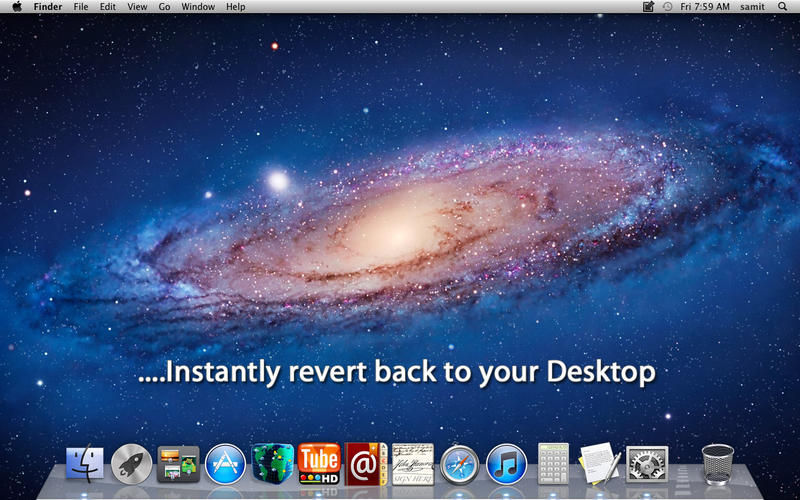Viewport: 800px width, 500px height.
Task: Open the Go menu
Action: 164,7
